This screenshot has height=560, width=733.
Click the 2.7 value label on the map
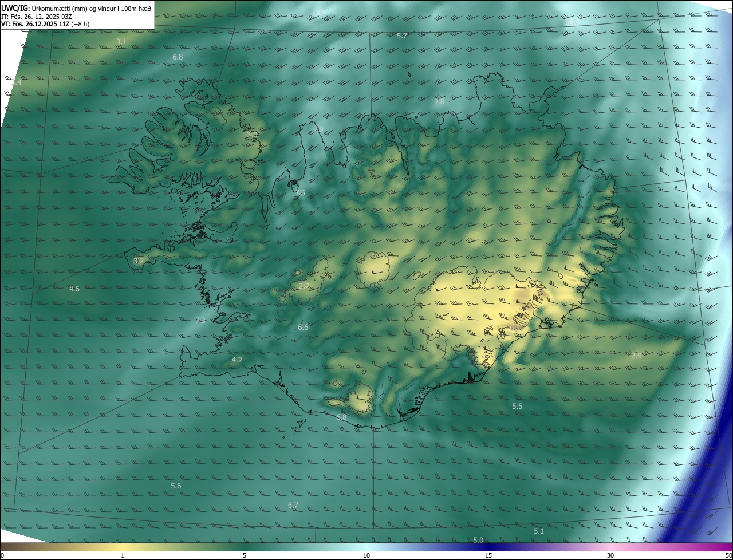tap(304, 286)
